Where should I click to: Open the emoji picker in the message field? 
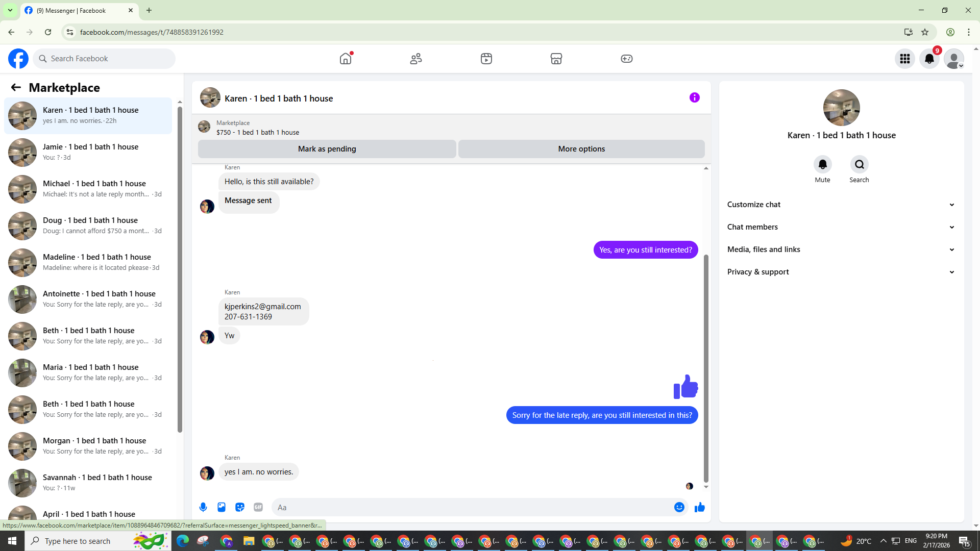click(679, 507)
